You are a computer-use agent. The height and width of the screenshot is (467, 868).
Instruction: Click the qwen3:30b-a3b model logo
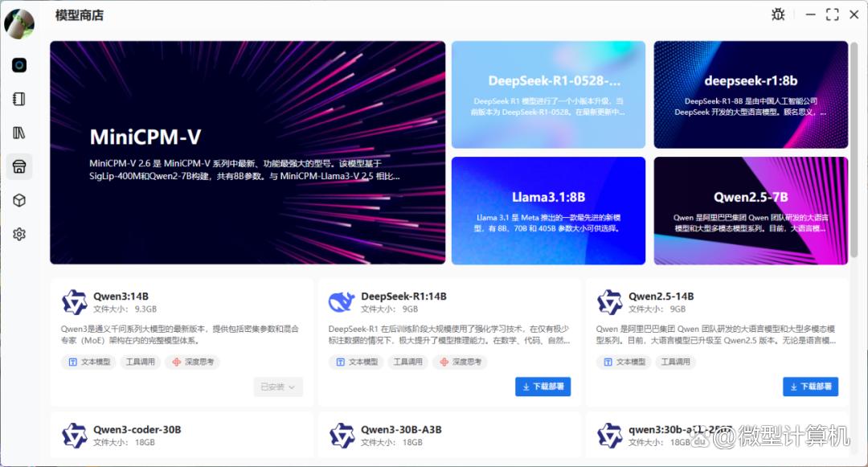(x=609, y=436)
